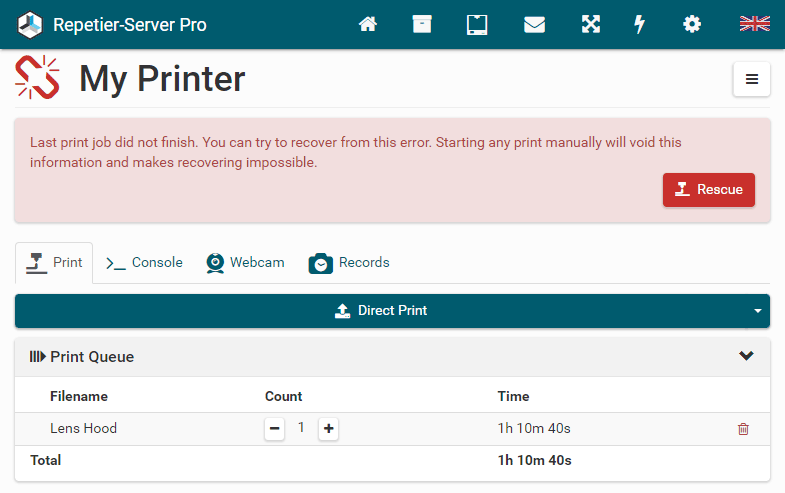Open the Webcam tab

coord(246,263)
